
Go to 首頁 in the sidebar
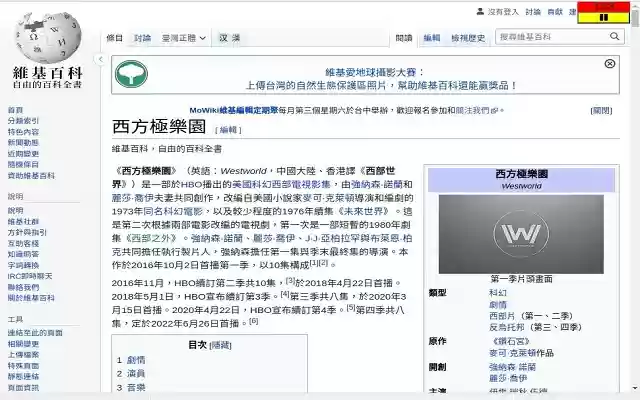(x=16, y=110)
